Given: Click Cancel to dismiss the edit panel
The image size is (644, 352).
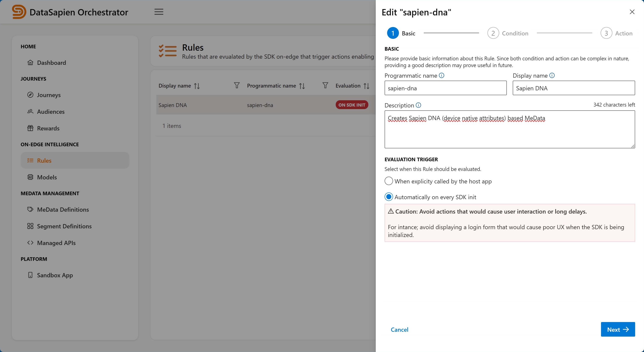Looking at the screenshot, I should [x=399, y=329].
